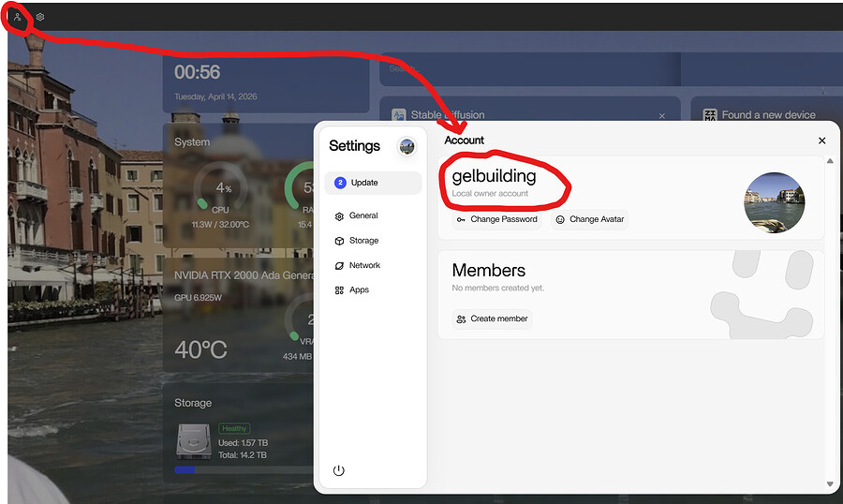Click the account user icon in top bar
Viewport: 843px width, 504px height.
point(17,17)
